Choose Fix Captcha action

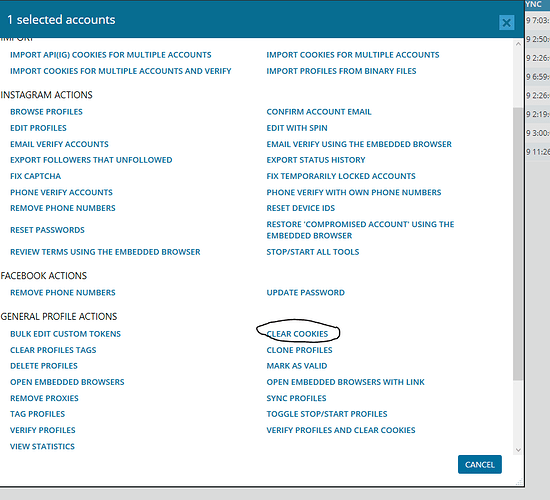click(x=35, y=176)
